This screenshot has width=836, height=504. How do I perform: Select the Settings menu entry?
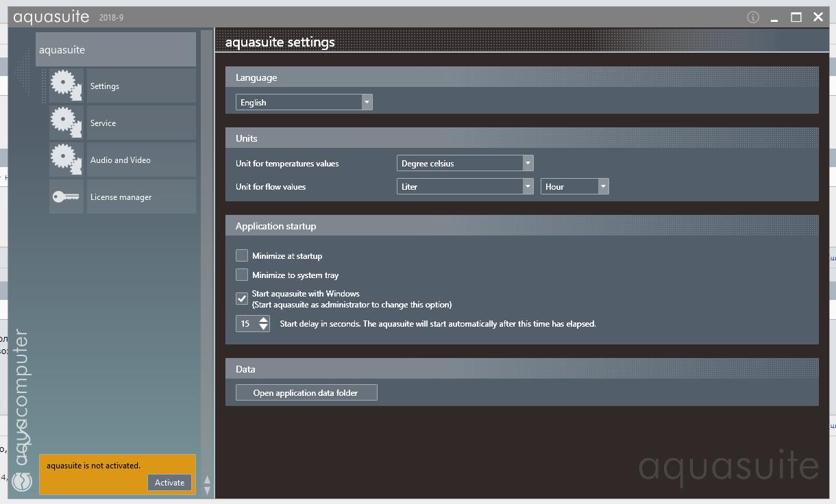pyautogui.click(x=141, y=86)
